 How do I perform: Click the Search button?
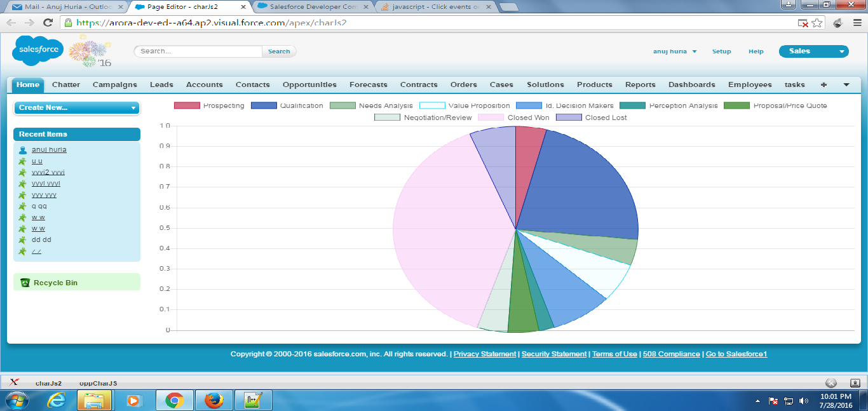click(279, 51)
